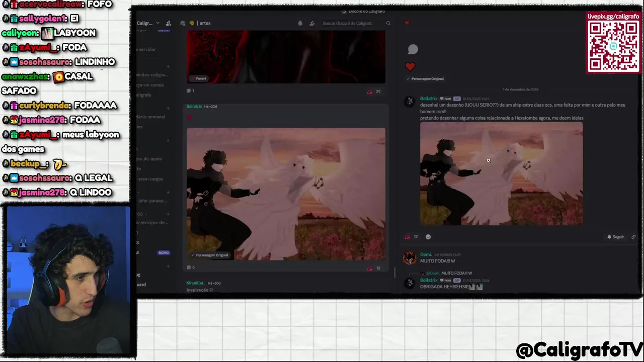Copy thread link with chain icon
This screenshot has height=362, width=644.
click(633, 237)
